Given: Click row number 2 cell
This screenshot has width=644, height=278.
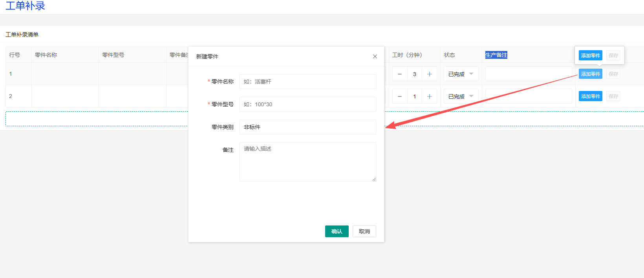Looking at the screenshot, I should [18, 96].
